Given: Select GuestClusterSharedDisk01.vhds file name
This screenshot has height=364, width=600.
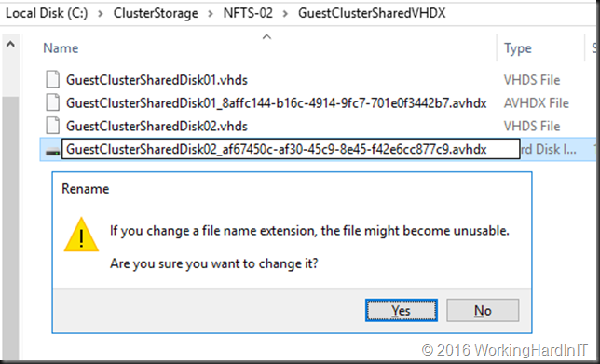Looking at the screenshot, I should [157, 80].
